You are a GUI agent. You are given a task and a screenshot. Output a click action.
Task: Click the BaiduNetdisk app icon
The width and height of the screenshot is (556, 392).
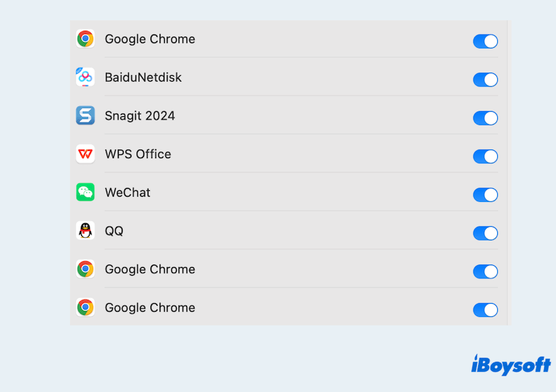tap(85, 77)
